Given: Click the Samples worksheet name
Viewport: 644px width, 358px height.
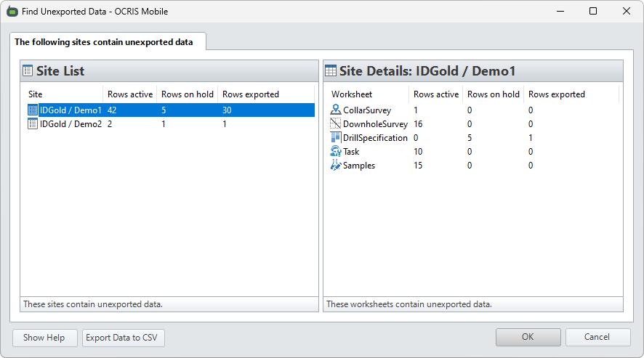Looking at the screenshot, I should click(x=359, y=166).
